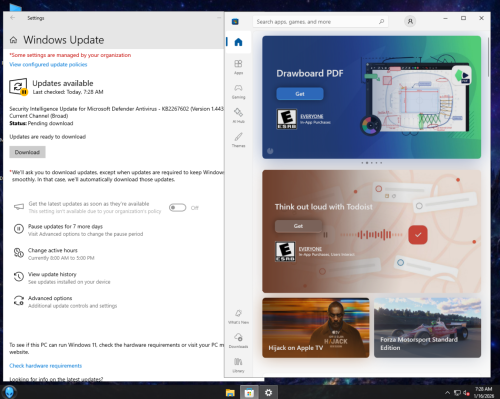The image size is (500, 399).
Task: Click ESRB E rating badge for Todoist
Action: 285,252
